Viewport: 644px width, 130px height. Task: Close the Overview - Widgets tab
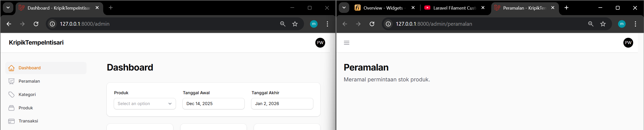(x=413, y=8)
